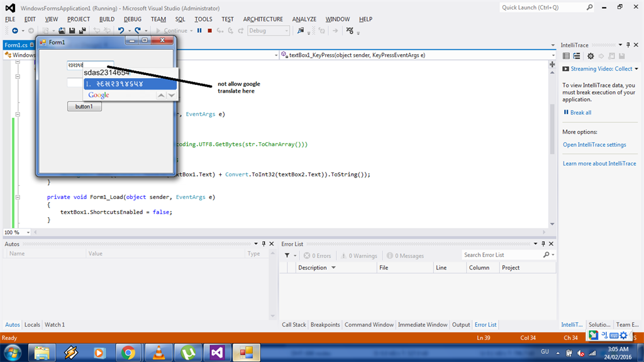Click the IntelliTrace settings gear icon
Image resolution: width=644 pixels, height=362 pixels.
tap(591, 56)
